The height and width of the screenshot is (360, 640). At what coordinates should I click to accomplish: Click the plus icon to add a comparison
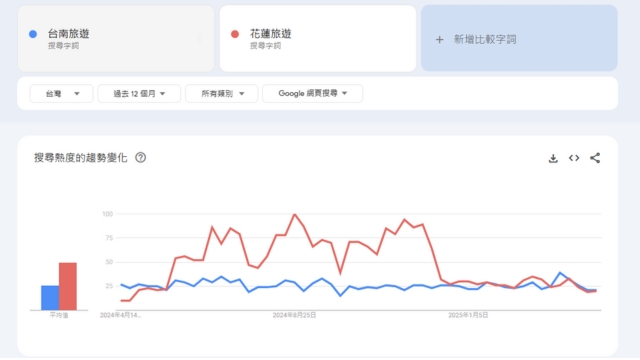439,40
